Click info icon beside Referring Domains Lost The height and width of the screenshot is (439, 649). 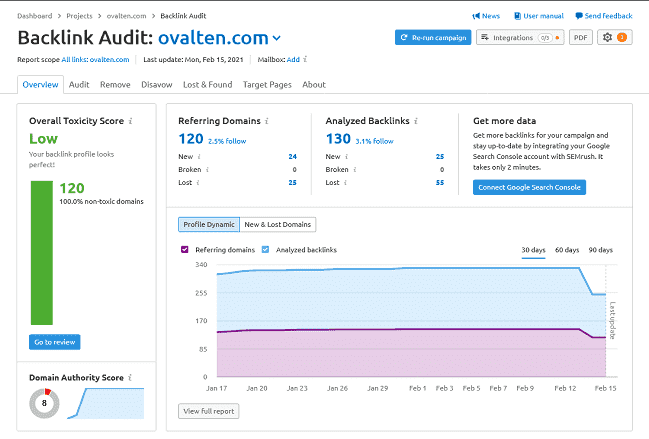tap(198, 182)
